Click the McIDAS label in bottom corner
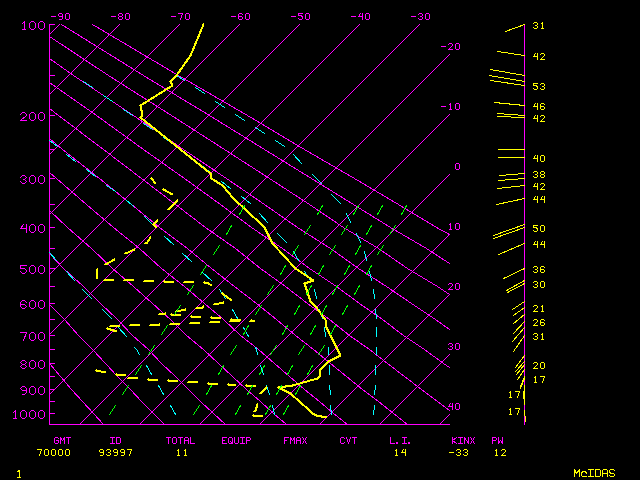 click(x=595, y=472)
